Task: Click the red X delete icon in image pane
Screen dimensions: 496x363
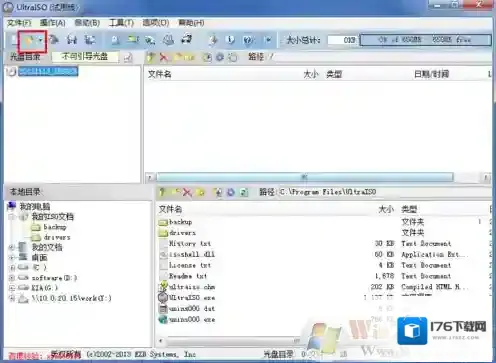Action: [163, 57]
